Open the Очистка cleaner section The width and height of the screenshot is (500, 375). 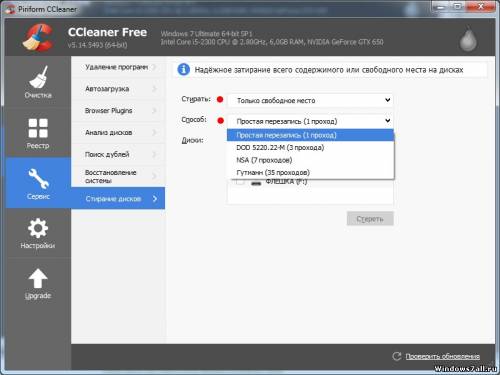(x=38, y=82)
